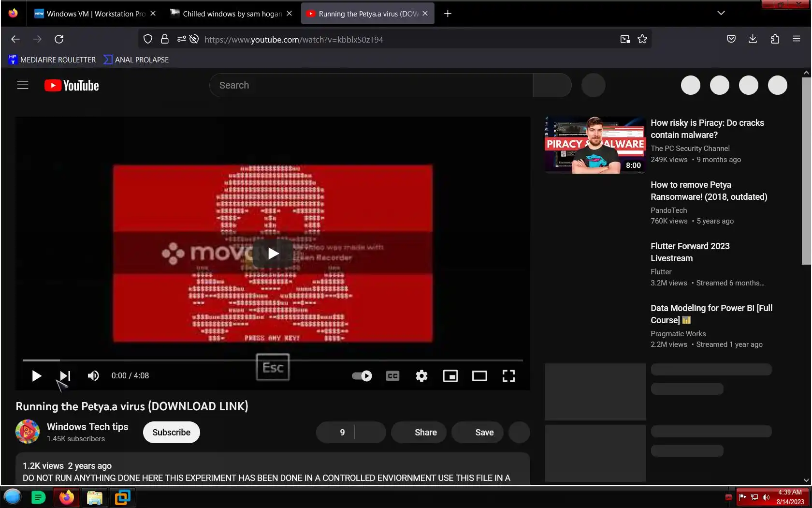
Task: Expand video description text box
Action: (273, 469)
